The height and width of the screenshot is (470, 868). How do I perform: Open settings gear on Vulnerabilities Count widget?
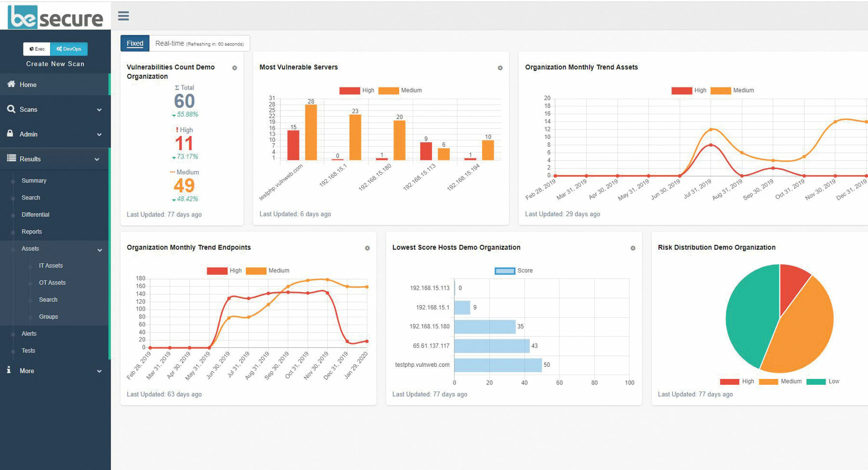[x=234, y=68]
